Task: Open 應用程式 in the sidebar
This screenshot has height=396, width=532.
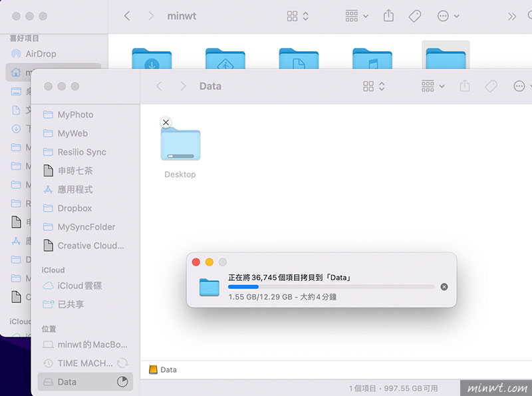Action: pos(75,190)
